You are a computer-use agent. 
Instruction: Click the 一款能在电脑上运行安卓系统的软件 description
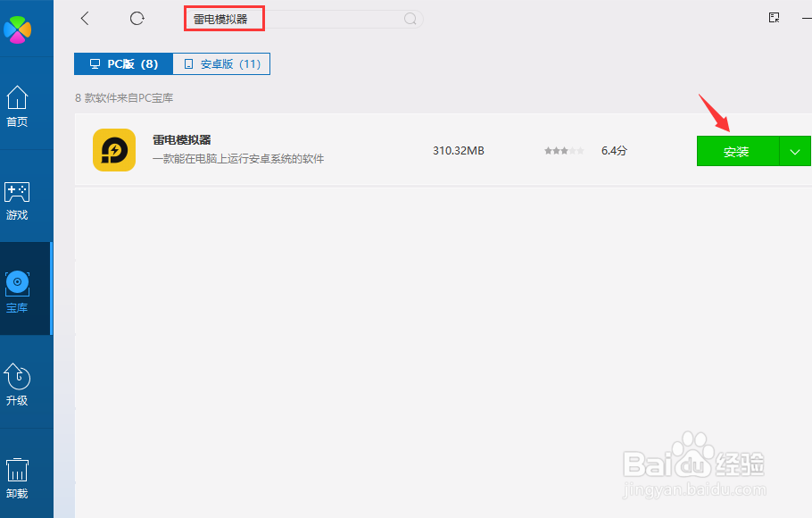[x=238, y=159]
